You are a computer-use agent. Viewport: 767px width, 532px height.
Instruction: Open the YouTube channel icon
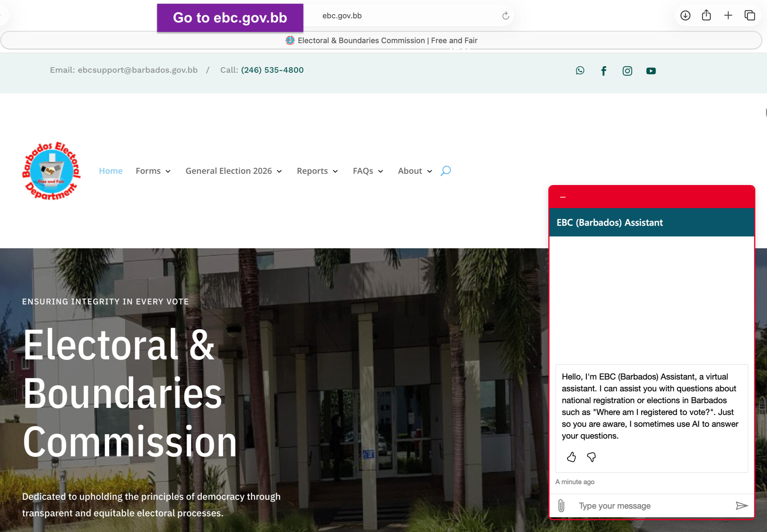point(651,71)
